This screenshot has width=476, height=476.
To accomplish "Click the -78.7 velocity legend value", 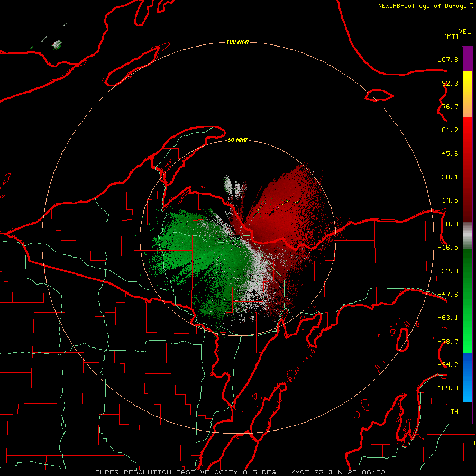I will tap(448, 342).
